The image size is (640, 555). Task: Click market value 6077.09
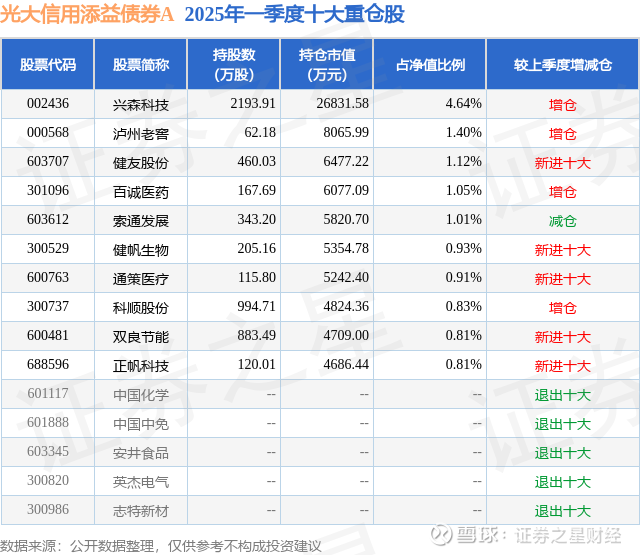click(346, 191)
